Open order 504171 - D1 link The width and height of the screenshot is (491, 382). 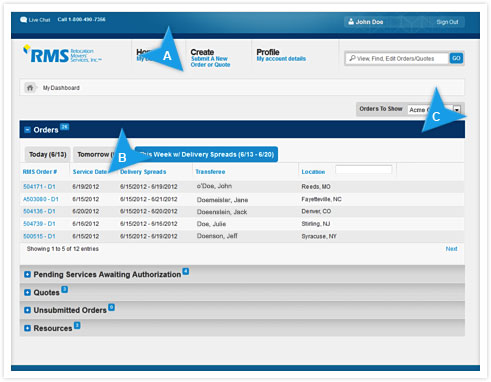click(39, 187)
